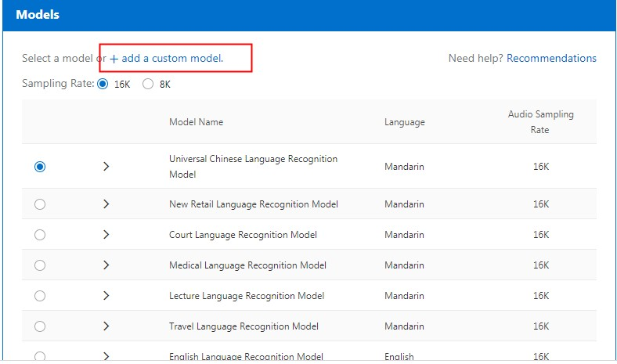The width and height of the screenshot is (617, 364).
Task: Select the Medical Language Recognition Model radio
Action: [40, 265]
